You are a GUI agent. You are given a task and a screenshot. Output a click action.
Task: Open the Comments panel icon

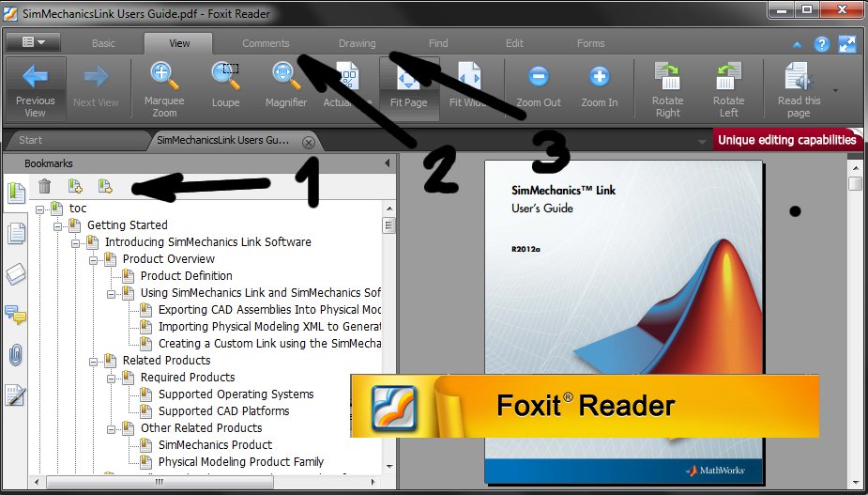[16, 315]
